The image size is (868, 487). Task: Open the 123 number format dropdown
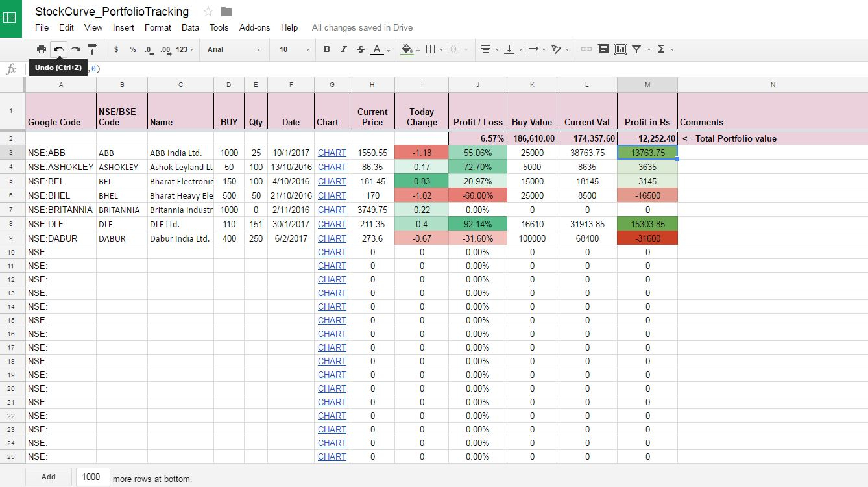[185, 49]
